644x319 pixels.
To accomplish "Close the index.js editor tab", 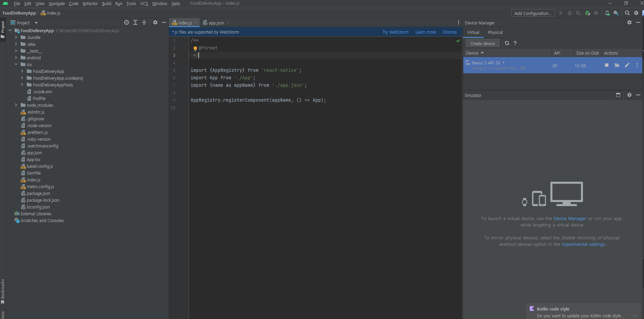I will 196,22.
